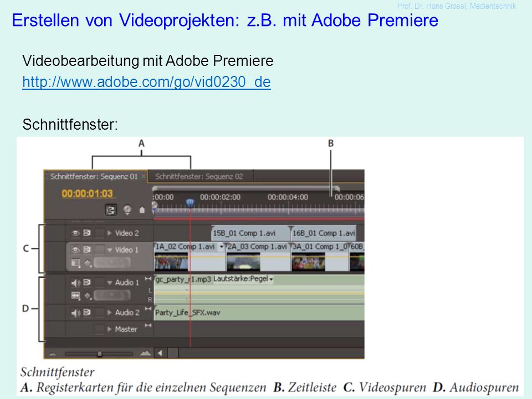Click Audio 1 keyframe navigator control
532x399 pixels.
(112, 295)
